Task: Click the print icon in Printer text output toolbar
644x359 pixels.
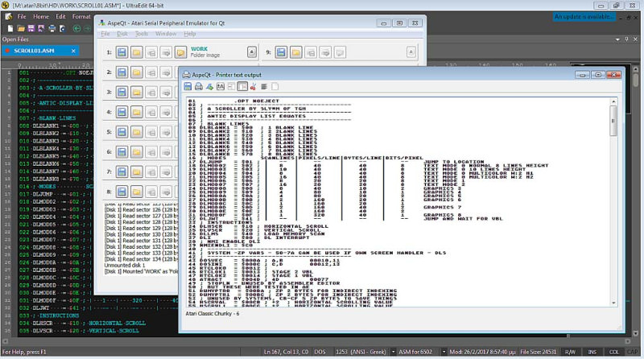Action: click(198, 86)
